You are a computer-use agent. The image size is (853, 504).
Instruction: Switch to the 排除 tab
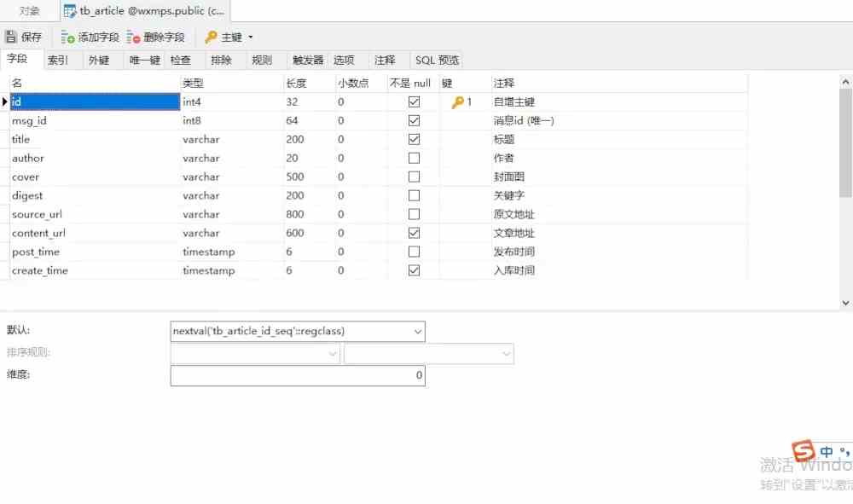point(222,60)
